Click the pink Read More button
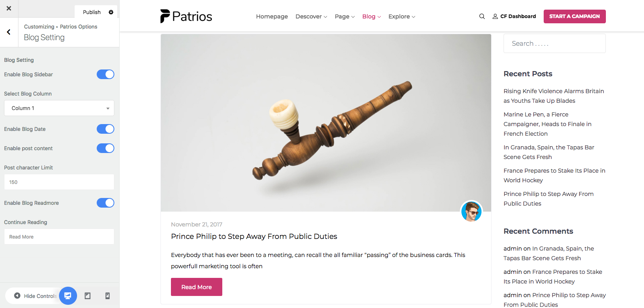Viewport: 644px width, 308px height. point(197,287)
